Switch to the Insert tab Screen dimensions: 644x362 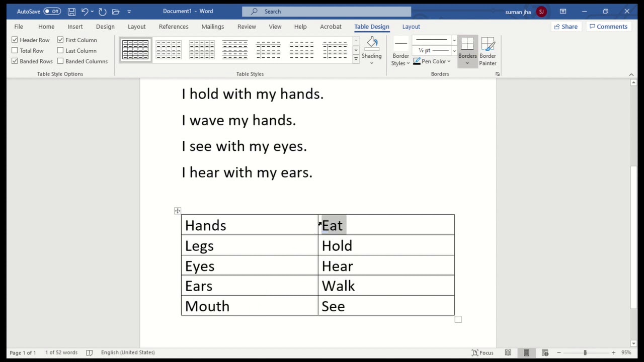(75, 27)
